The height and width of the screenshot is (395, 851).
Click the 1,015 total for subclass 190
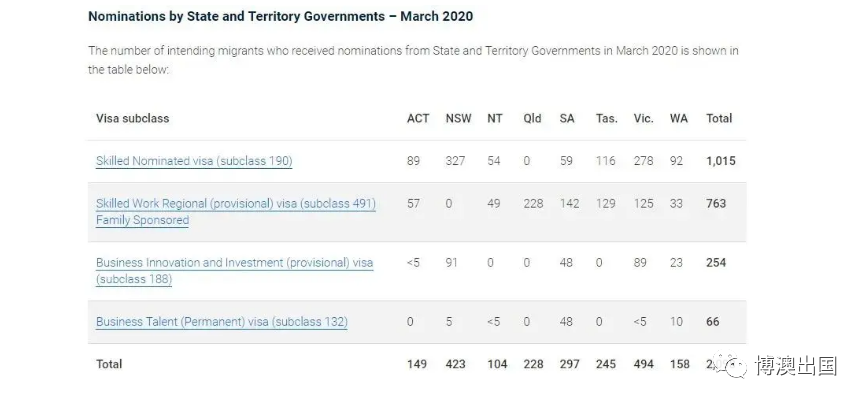click(x=721, y=161)
